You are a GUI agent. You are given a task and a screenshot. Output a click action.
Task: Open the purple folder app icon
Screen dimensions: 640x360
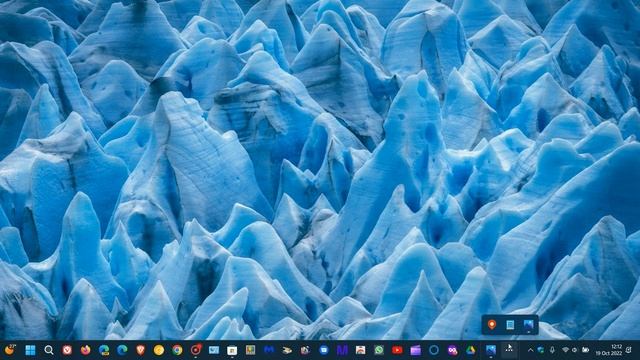click(x=416, y=350)
